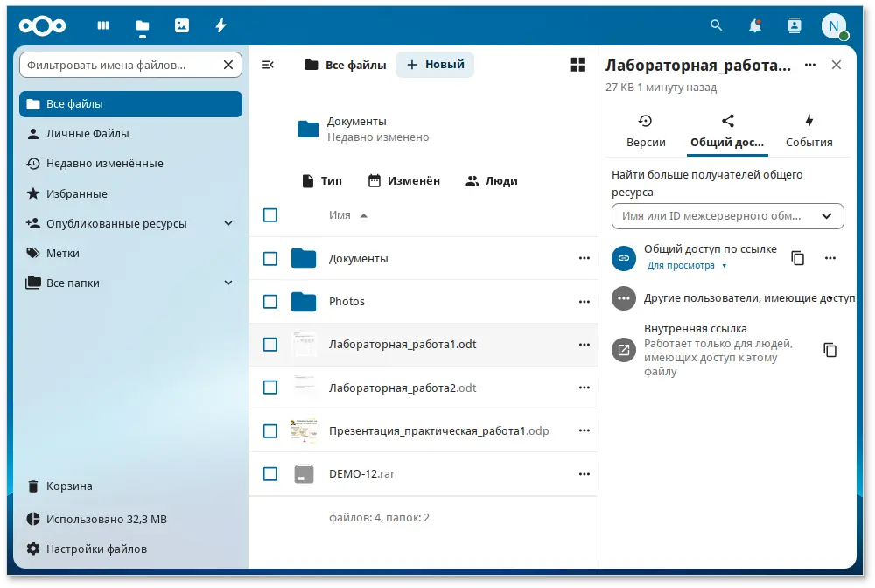Viewport: 875px width, 588px height.
Task: Open the search magnifier icon
Action: [716, 25]
